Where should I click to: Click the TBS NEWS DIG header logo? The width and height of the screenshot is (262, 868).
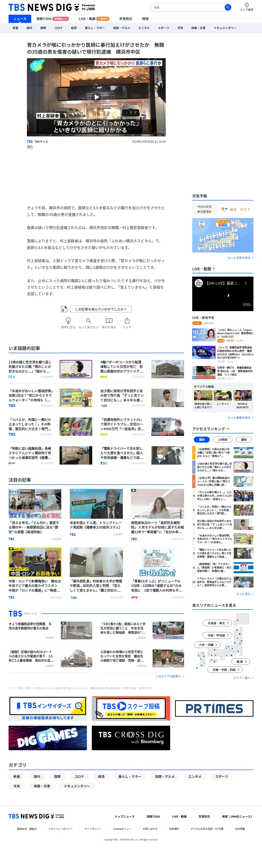pyautogui.click(x=52, y=7)
